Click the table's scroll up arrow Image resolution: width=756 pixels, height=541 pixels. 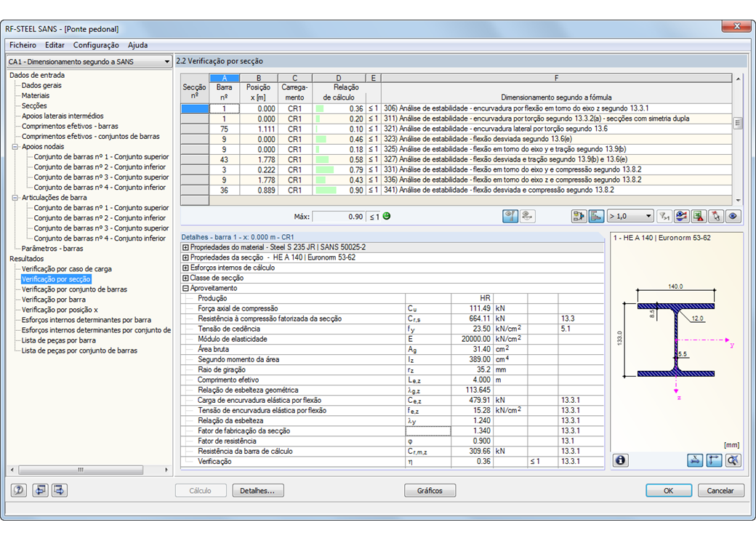[x=738, y=78]
